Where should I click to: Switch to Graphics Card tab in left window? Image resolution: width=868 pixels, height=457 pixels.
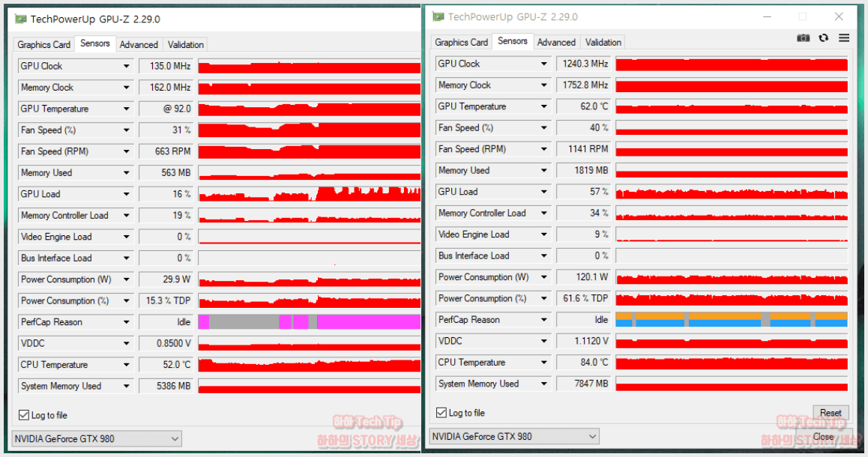(43, 45)
